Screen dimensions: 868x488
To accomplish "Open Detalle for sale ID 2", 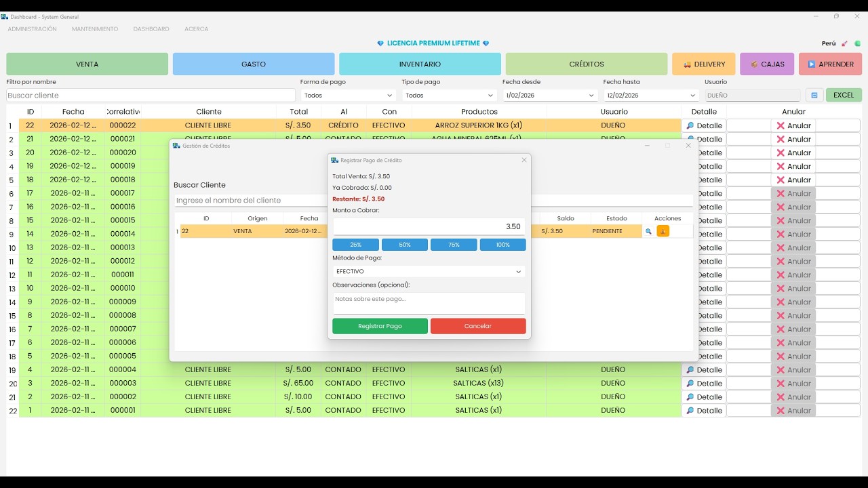I will (704, 397).
